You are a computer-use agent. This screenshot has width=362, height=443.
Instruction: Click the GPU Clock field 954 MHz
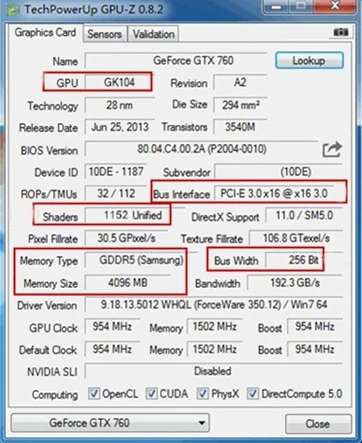112,327
